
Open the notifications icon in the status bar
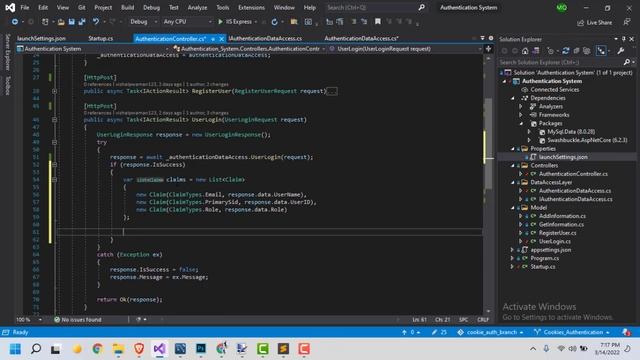click(626, 332)
